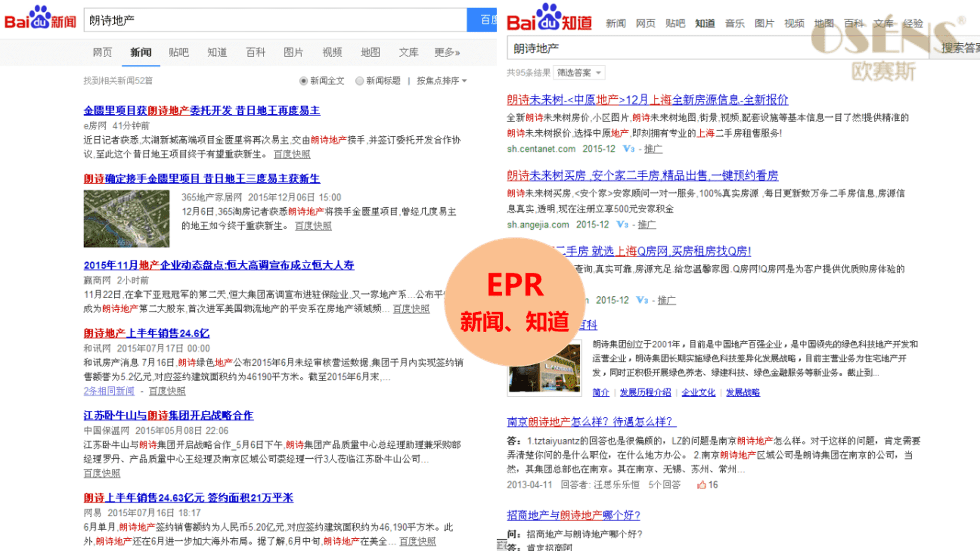Expand the 更多» tab menu
980x551 pixels.
tap(447, 52)
